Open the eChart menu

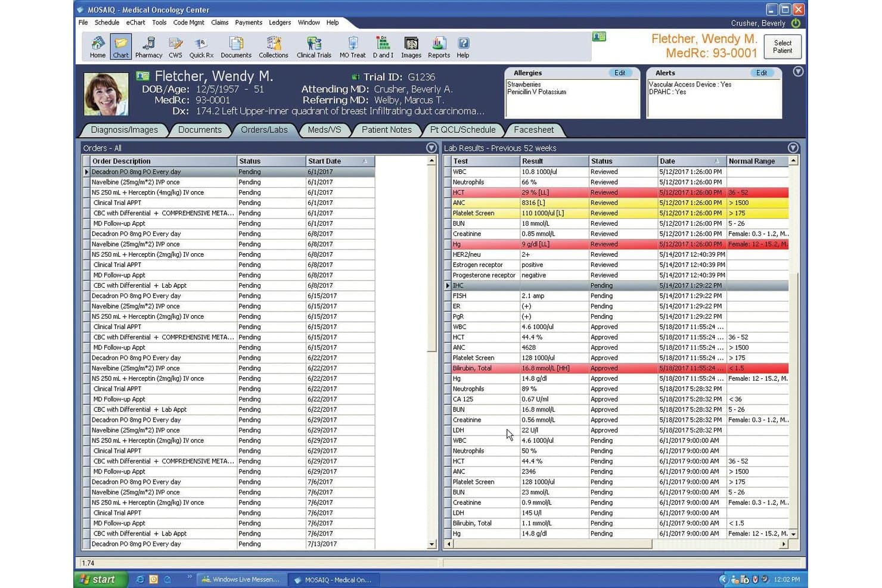[135, 23]
